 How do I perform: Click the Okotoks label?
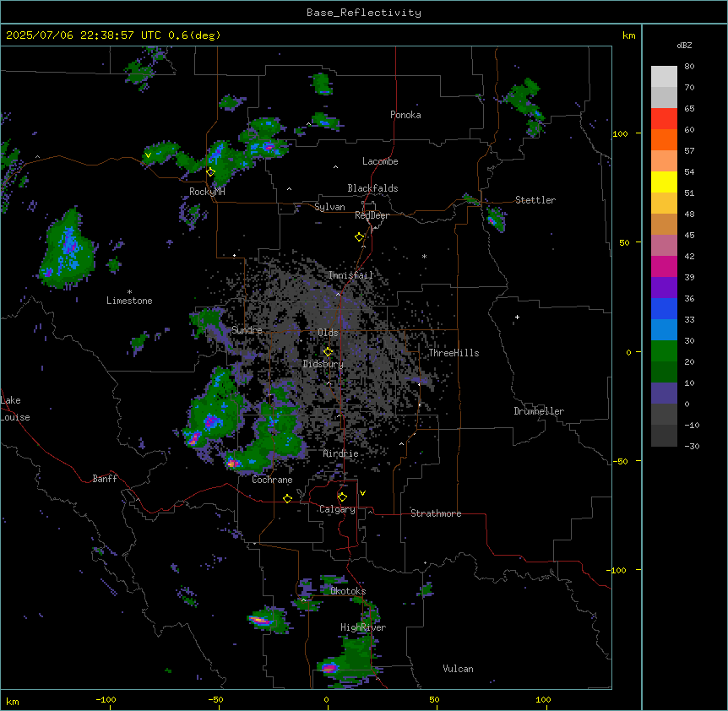point(348,591)
